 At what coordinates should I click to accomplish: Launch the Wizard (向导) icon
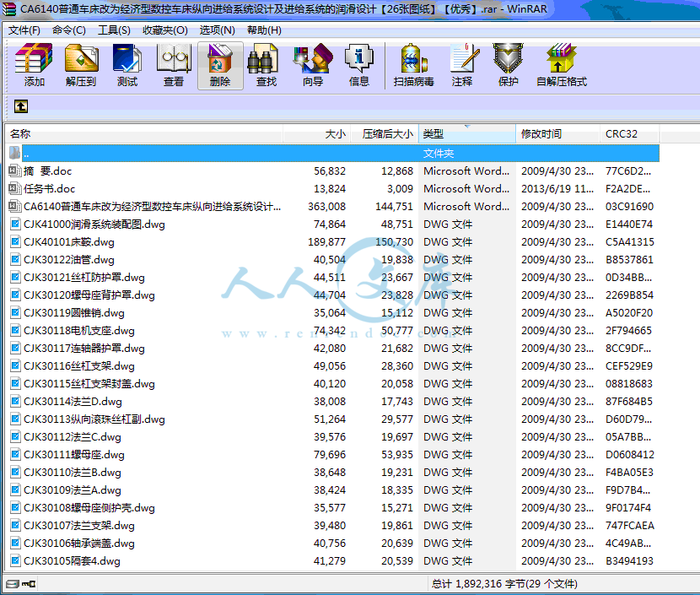point(313,59)
